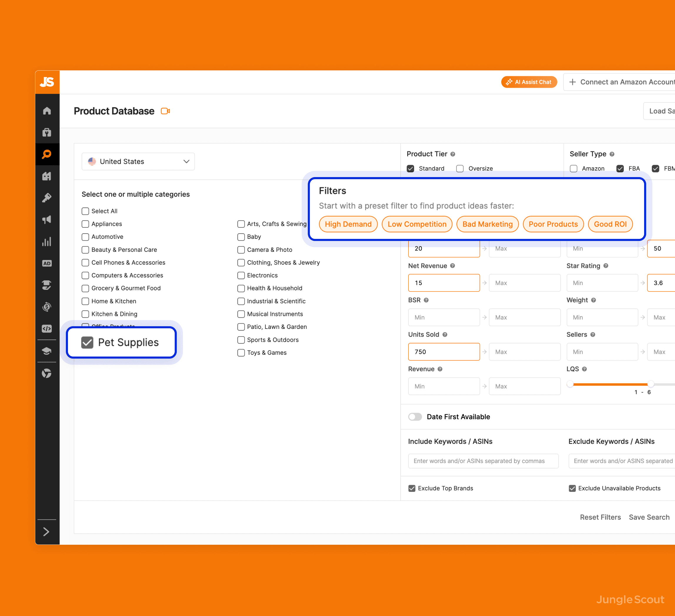Check the Home & Kitchen category
Viewport: 675px width, 616px height.
pyautogui.click(x=85, y=301)
